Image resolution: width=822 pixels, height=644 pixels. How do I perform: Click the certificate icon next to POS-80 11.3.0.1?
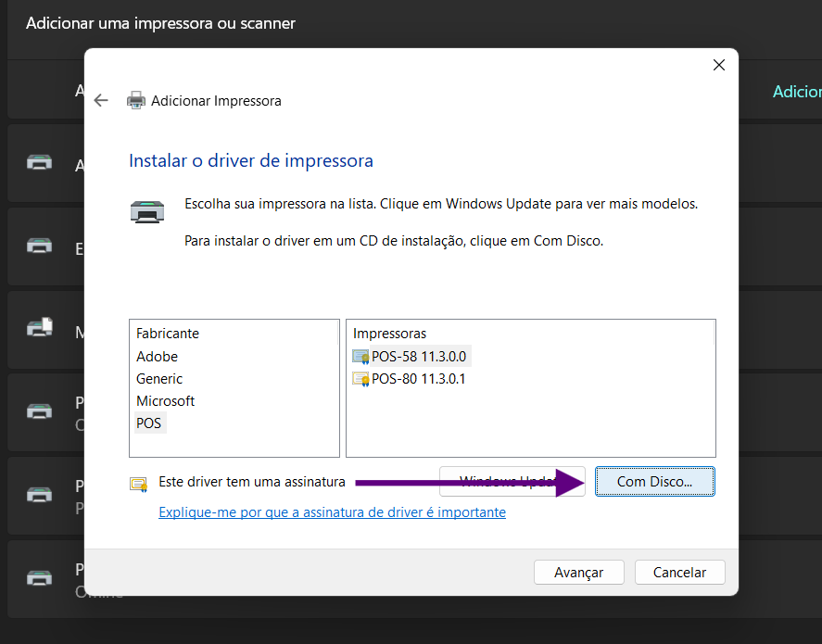(x=360, y=379)
